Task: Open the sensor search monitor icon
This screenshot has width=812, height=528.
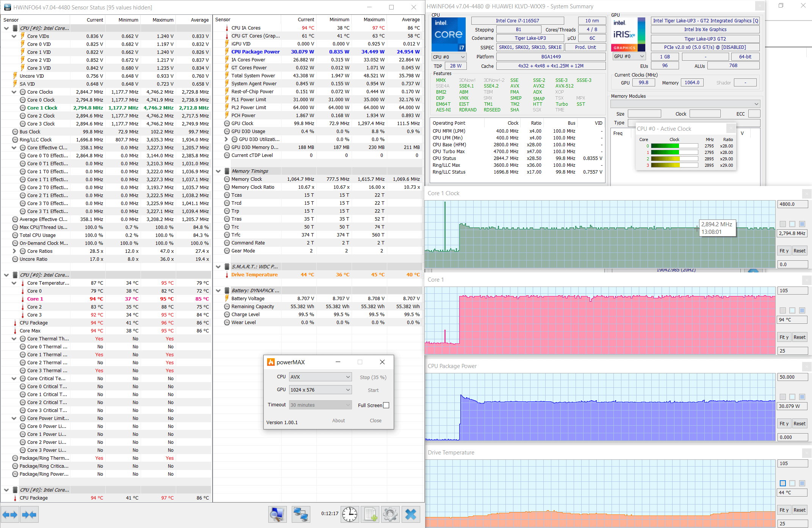Action: pos(277,514)
